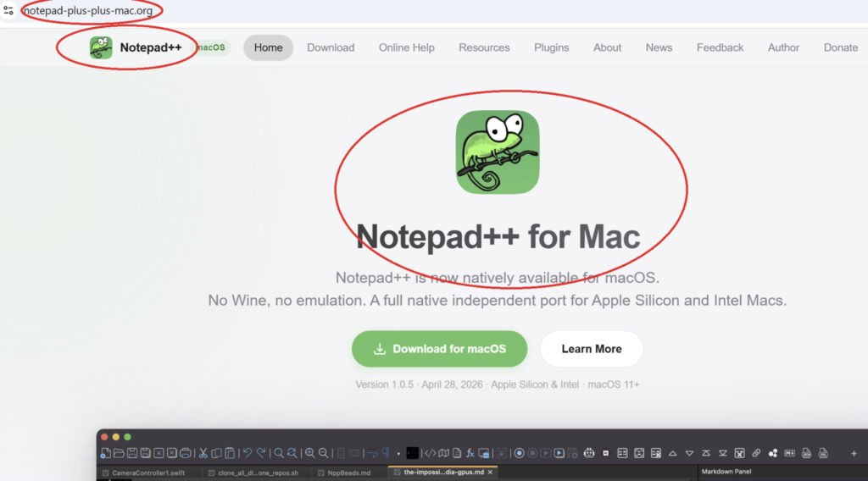
Task: Click the Markdown M↓ toolbar icon
Action: (789, 453)
